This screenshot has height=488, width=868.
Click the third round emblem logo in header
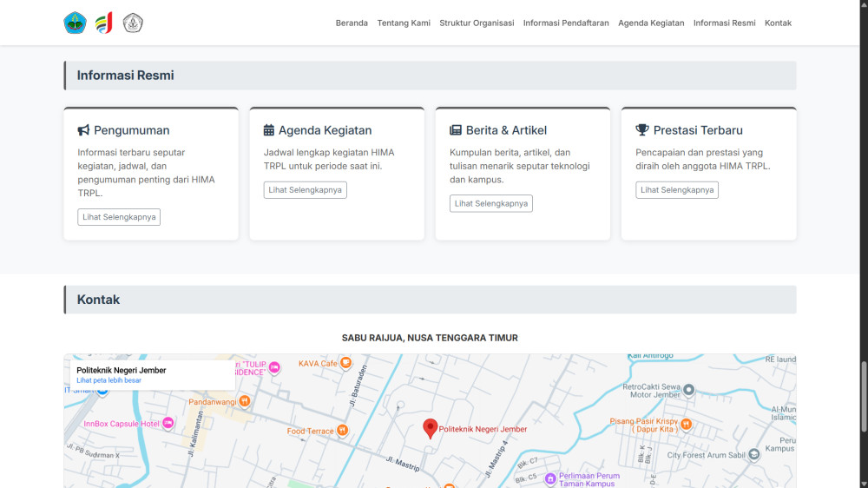(x=133, y=23)
